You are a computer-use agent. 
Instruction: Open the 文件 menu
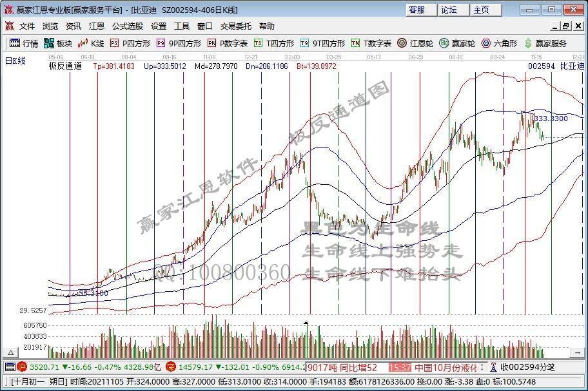[27, 26]
